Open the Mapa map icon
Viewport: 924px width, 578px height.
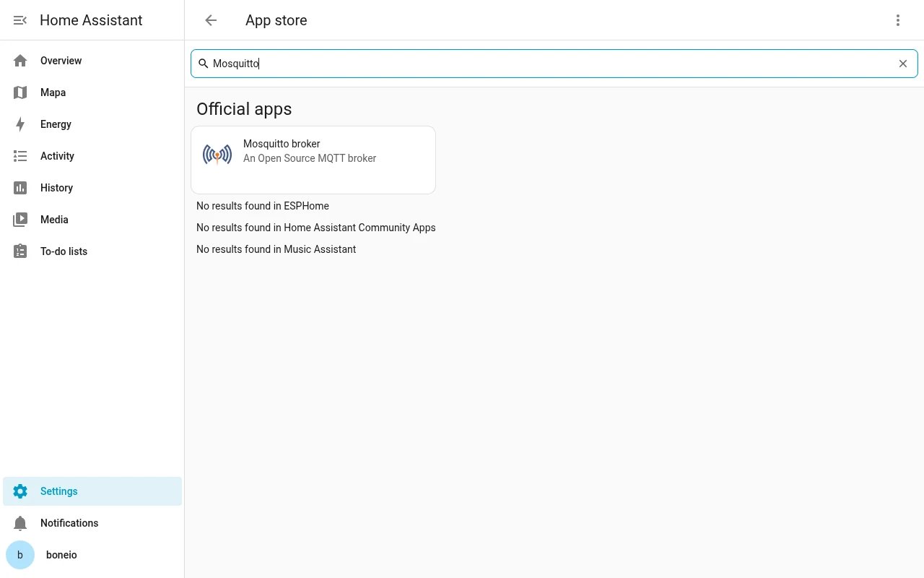pos(20,92)
